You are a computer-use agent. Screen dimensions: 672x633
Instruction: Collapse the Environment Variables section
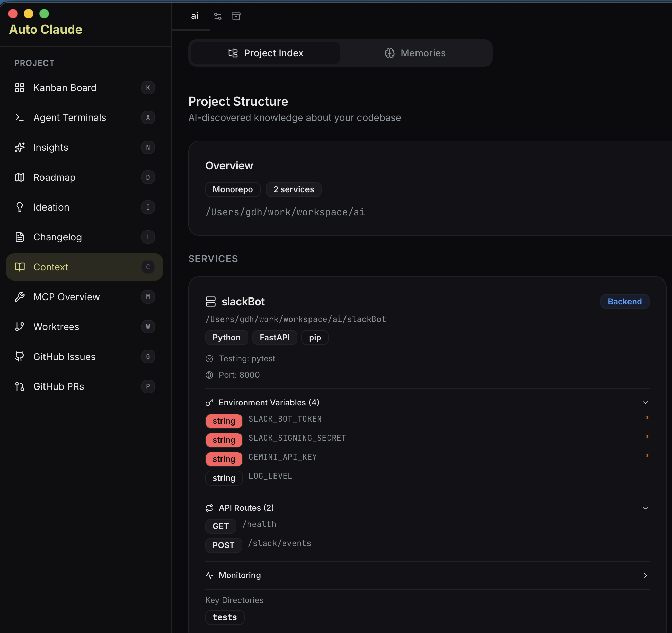tap(645, 403)
